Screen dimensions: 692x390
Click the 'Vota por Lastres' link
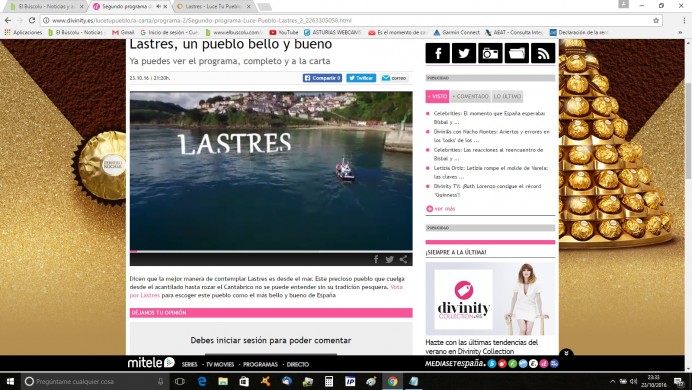(x=266, y=291)
